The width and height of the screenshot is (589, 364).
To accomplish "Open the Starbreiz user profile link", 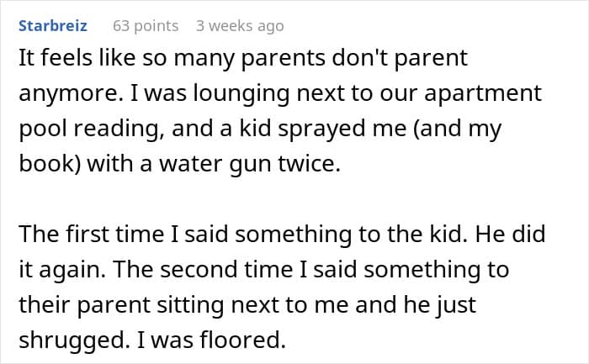I will (x=52, y=26).
